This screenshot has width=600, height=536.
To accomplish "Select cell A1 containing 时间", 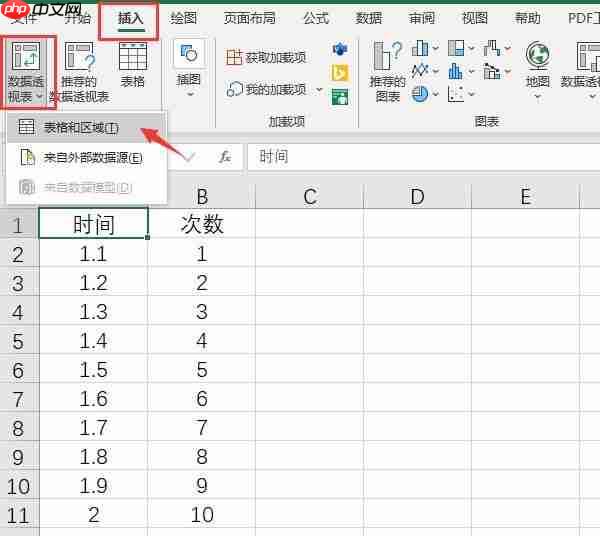I will (93, 223).
